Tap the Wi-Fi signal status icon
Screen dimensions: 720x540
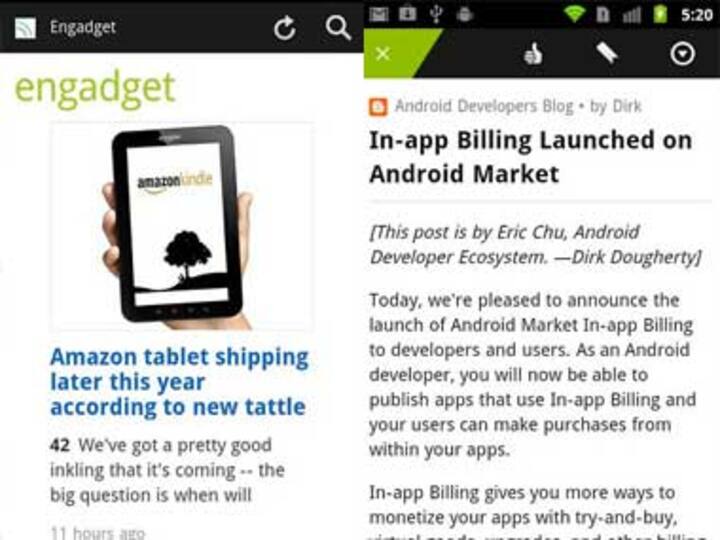574,14
